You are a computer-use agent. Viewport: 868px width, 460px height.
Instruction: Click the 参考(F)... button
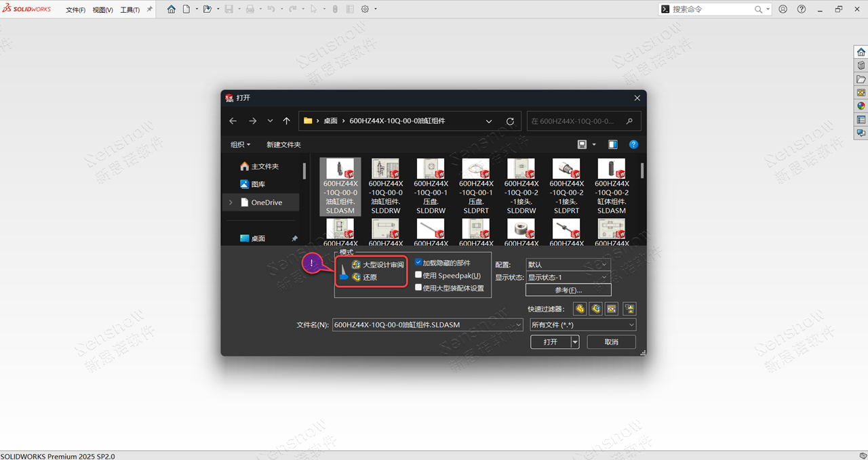(568, 290)
